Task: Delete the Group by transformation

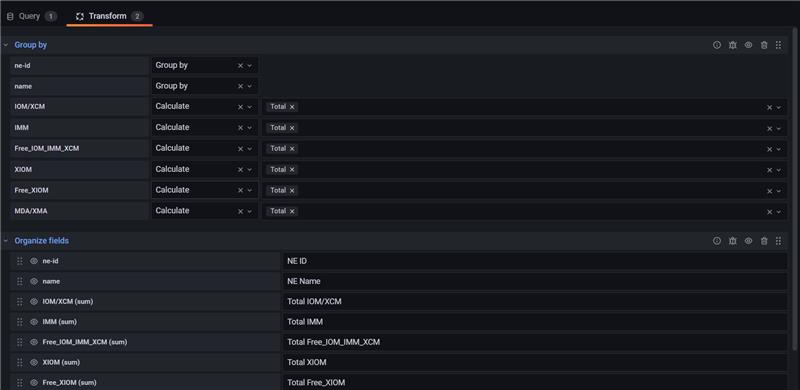Action: (x=764, y=45)
